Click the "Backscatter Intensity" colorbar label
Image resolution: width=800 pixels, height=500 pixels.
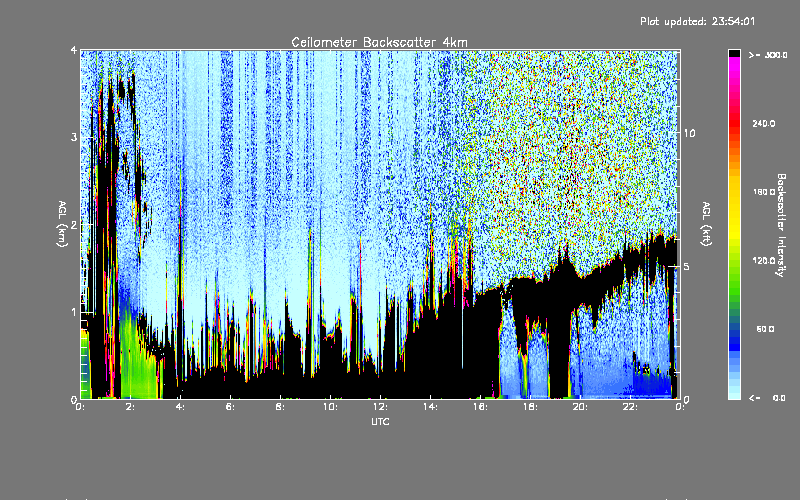(x=781, y=225)
